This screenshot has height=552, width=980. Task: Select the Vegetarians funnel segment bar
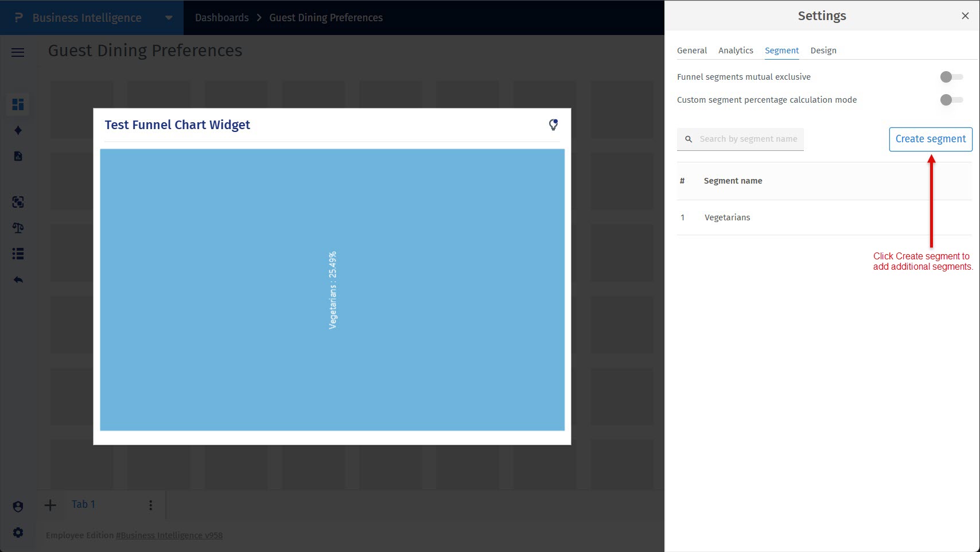pyautogui.click(x=333, y=290)
